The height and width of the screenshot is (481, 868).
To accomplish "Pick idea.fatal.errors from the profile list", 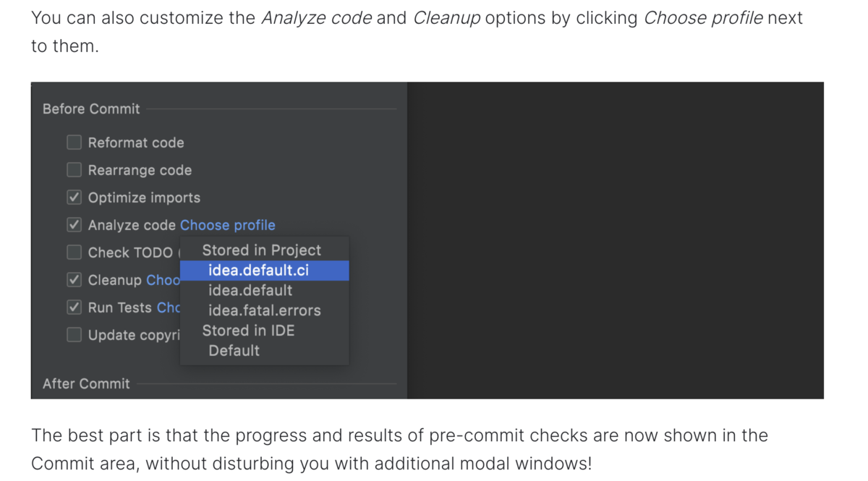I will 264,310.
